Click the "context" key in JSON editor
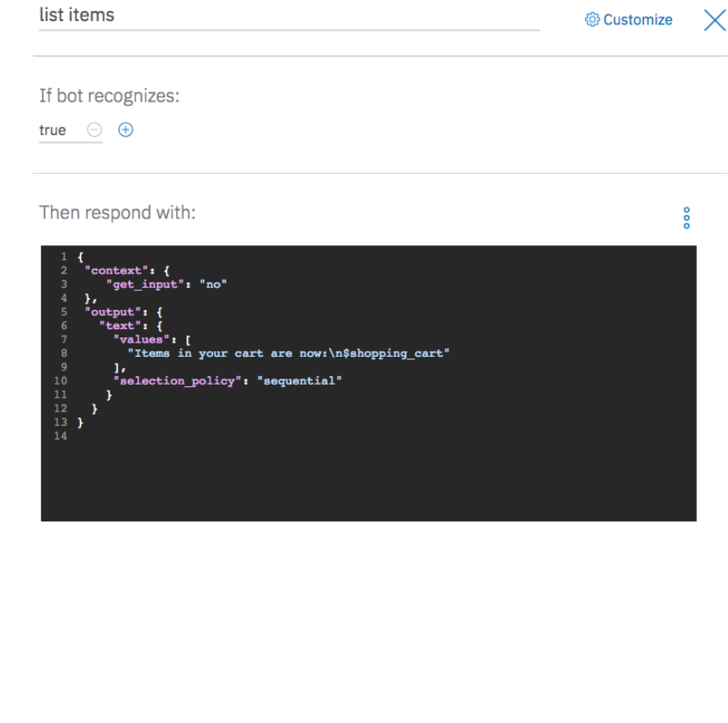The image size is (728, 723). point(116,270)
